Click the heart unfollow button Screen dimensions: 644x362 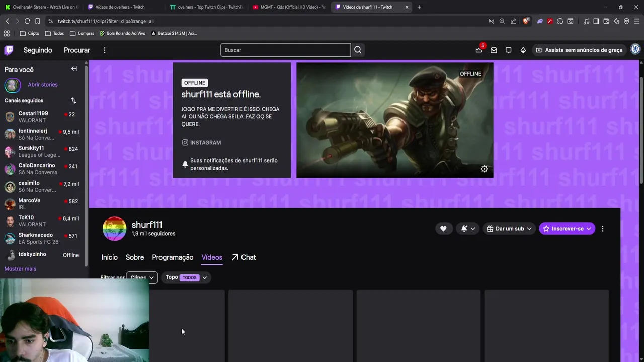(443, 229)
